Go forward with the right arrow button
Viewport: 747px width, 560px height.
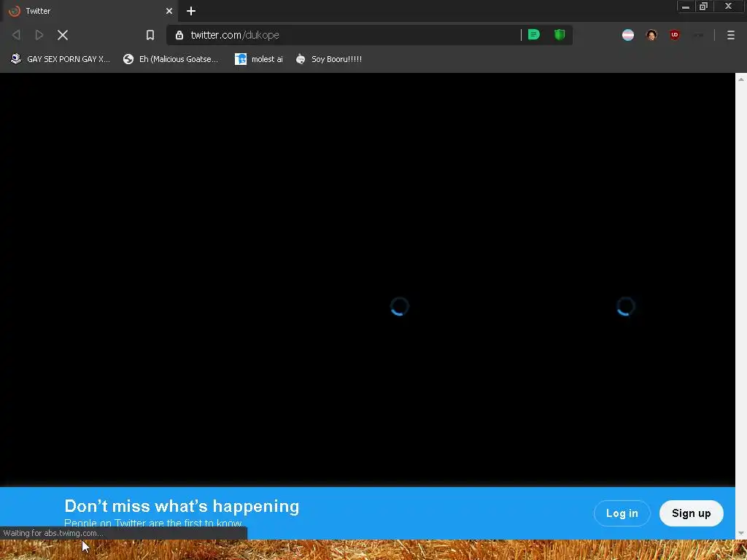coord(39,35)
